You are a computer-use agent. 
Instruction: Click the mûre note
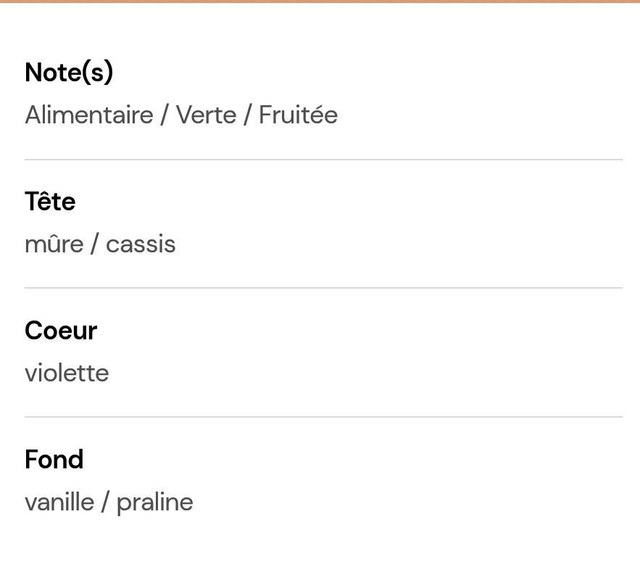[54, 244]
